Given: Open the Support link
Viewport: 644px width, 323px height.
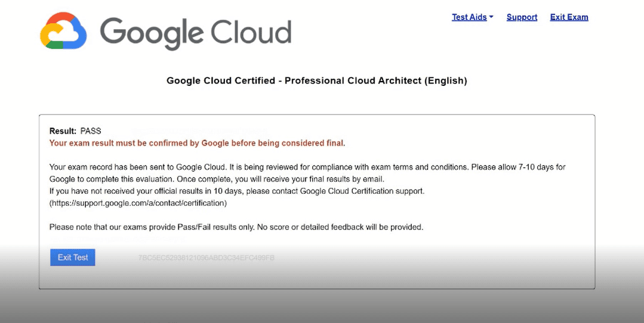Looking at the screenshot, I should coord(522,17).
